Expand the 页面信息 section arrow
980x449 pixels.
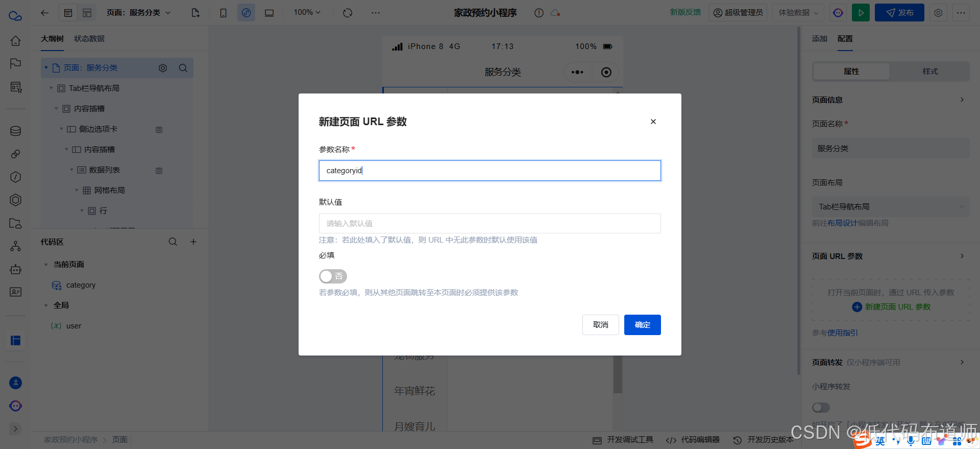coord(962,100)
